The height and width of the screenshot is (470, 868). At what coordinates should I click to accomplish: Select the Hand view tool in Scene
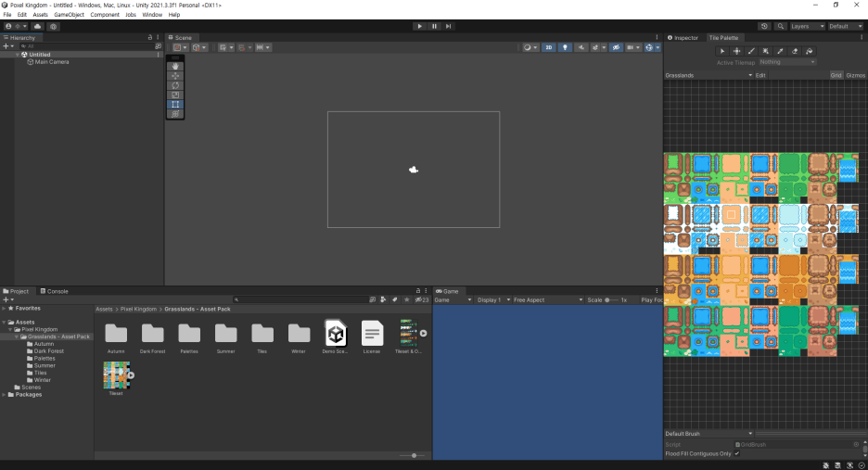pyautogui.click(x=175, y=67)
